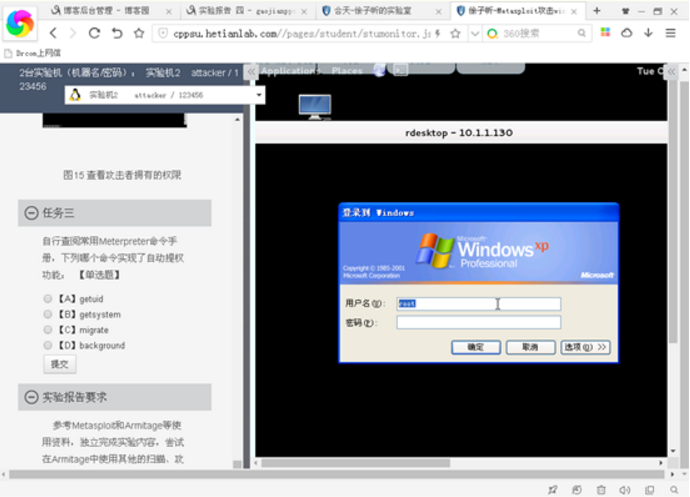The height and width of the screenshot is (497, 690).
Task: Open the browser hamburger menu
Action: click(x=671, y=33)
